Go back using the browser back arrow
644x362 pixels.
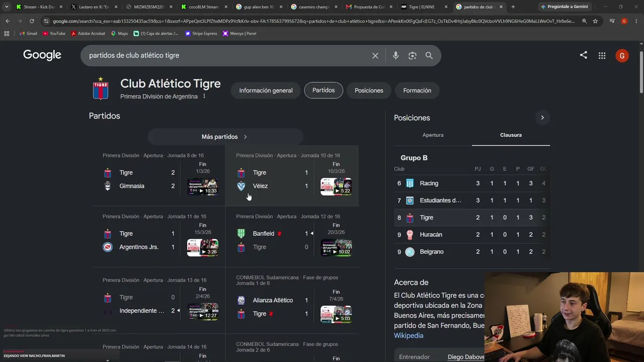coord(8,21)
